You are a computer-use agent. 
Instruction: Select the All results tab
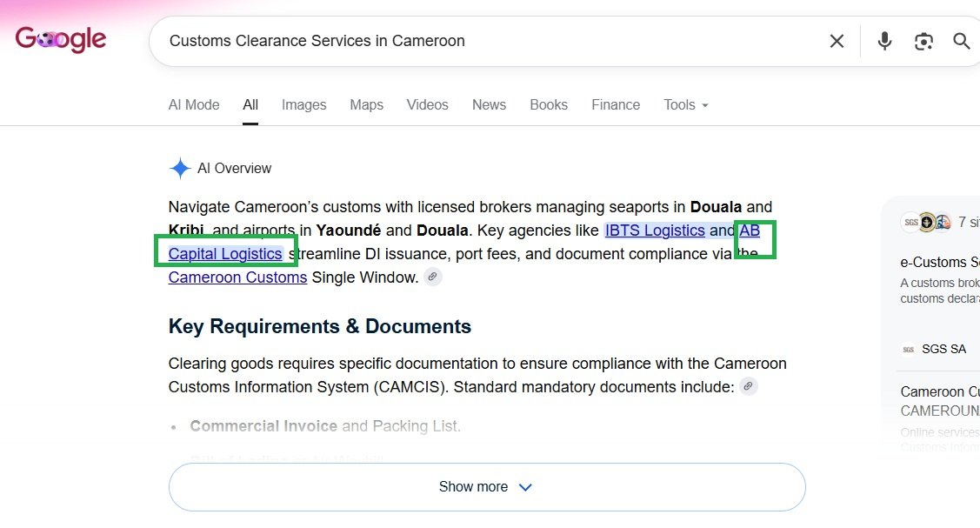pos(250,105)
